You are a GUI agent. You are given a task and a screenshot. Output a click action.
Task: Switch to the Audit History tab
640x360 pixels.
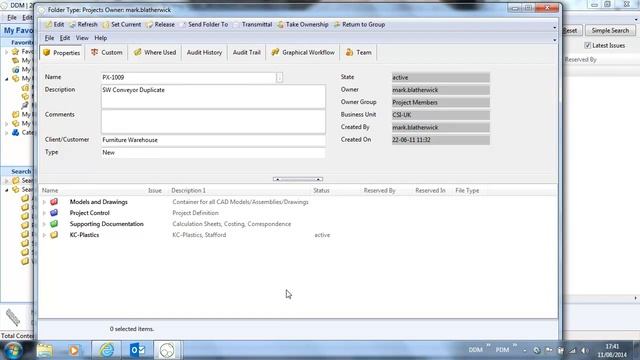(204, 53)
